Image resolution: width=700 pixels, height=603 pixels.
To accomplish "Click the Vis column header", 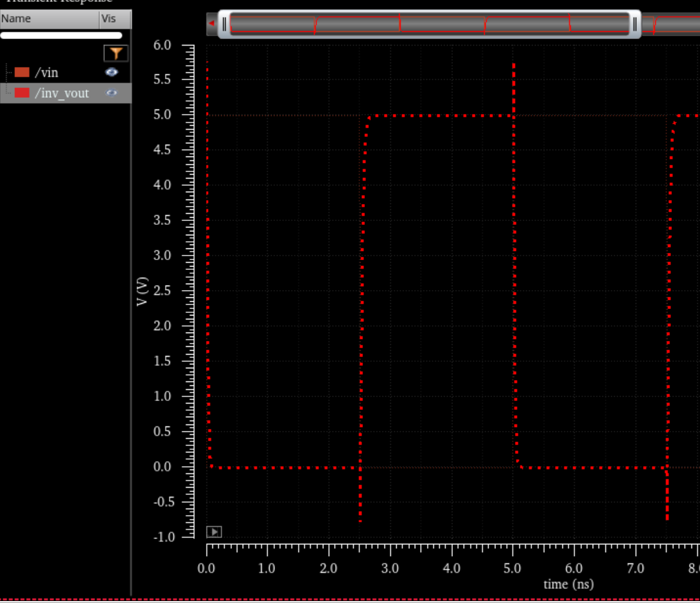I will pyautogui.click(x=109, y=19).
